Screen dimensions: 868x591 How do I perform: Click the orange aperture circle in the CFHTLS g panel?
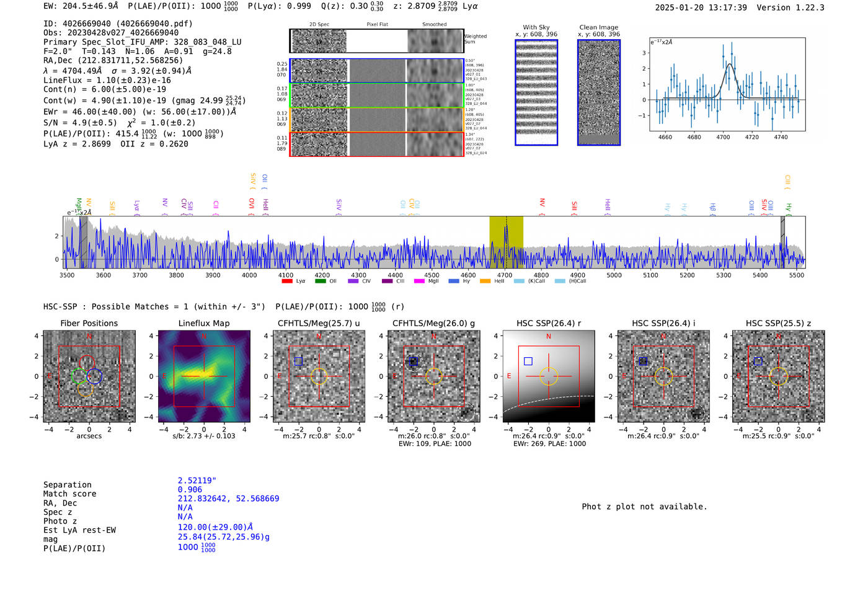pyautogui.click(x=434, y=376)
